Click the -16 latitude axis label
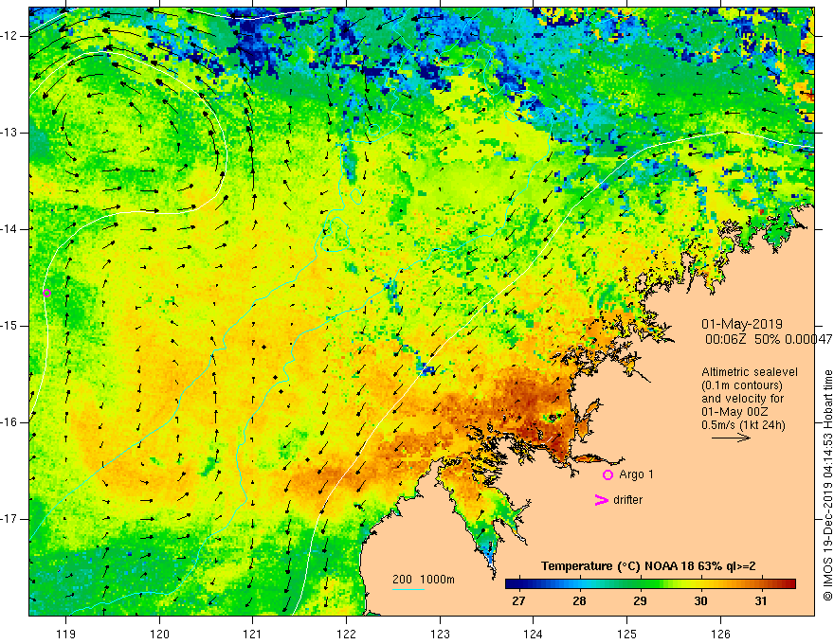834x644 pixels. pyautogui.click(x=9, y=422)
